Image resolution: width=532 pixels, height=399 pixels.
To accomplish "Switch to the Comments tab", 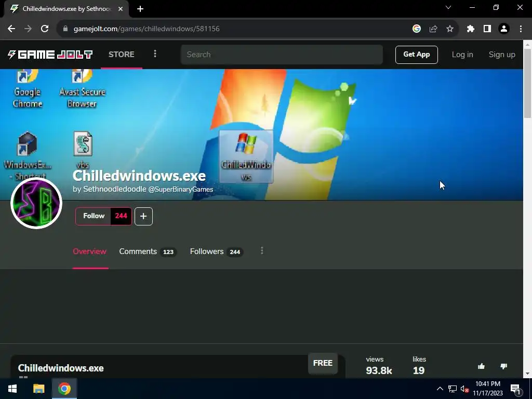I will 148,251.
